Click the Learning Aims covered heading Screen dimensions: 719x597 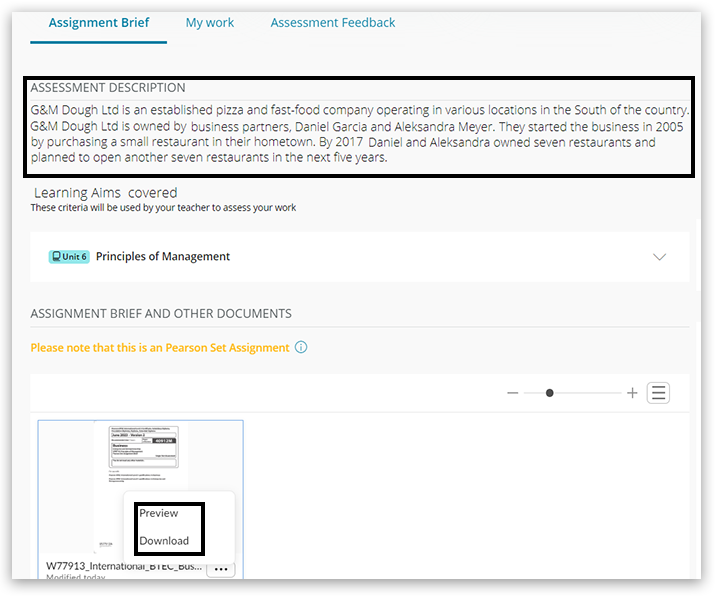(105, 193)
